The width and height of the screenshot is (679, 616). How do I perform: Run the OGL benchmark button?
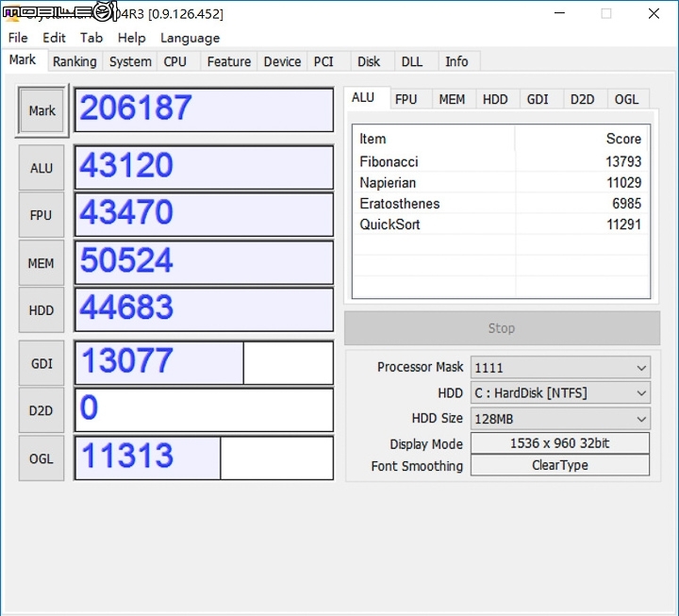click(x=41, y=458)
